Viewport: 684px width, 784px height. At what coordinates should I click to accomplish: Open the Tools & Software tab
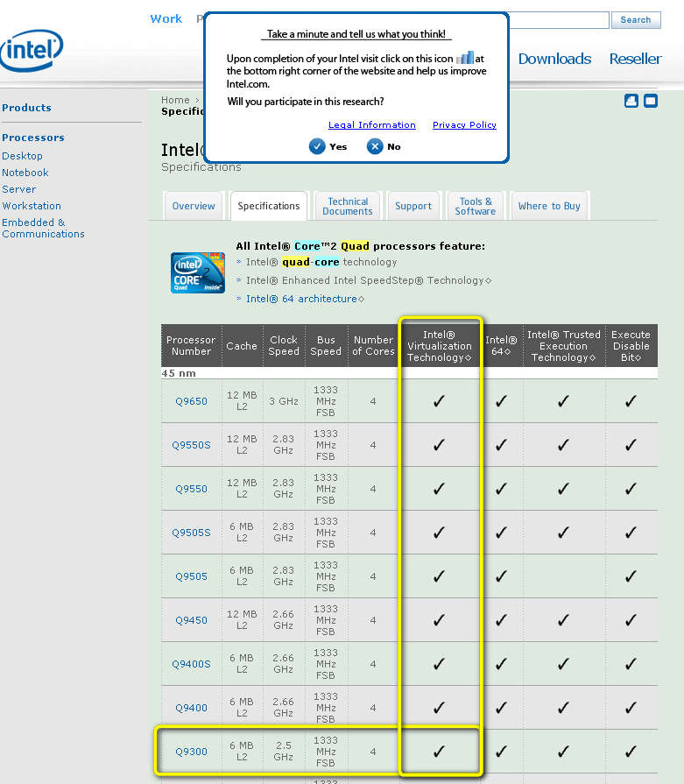pos(475,206)
